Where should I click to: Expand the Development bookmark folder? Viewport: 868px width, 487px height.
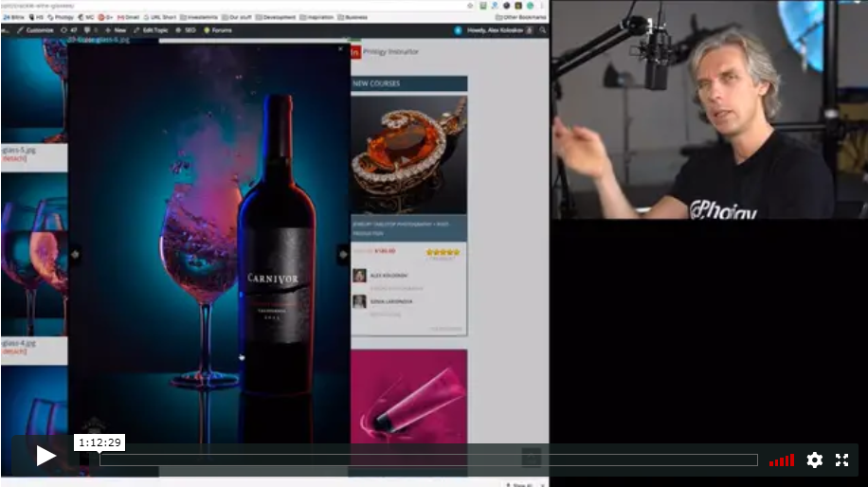coord(276,17)
